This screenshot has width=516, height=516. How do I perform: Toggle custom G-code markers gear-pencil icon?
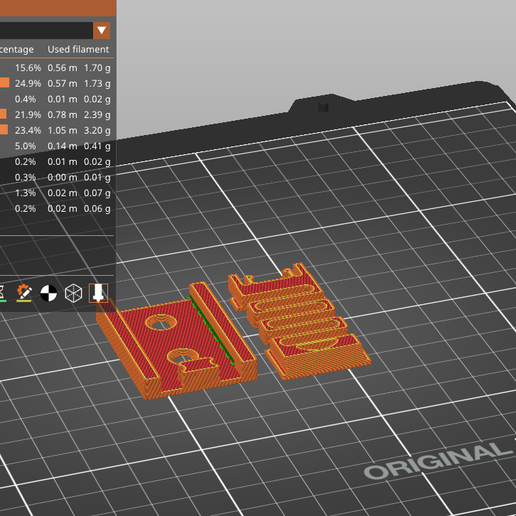(x=24, y=293)
